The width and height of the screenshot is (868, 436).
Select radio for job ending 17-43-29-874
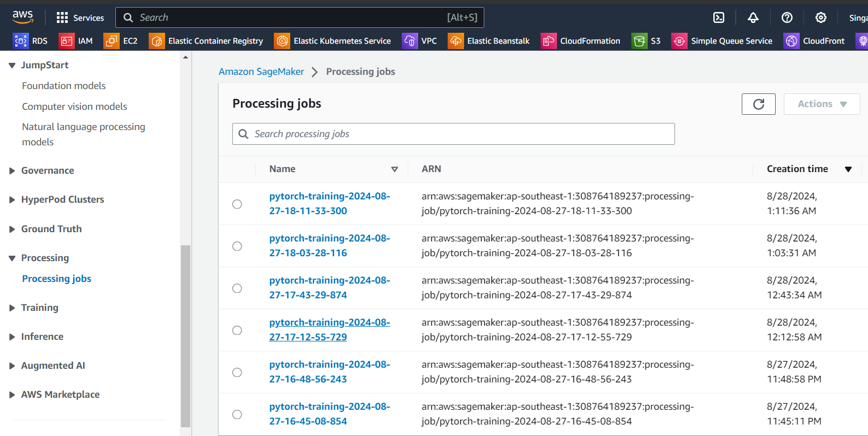click(237, 288)
